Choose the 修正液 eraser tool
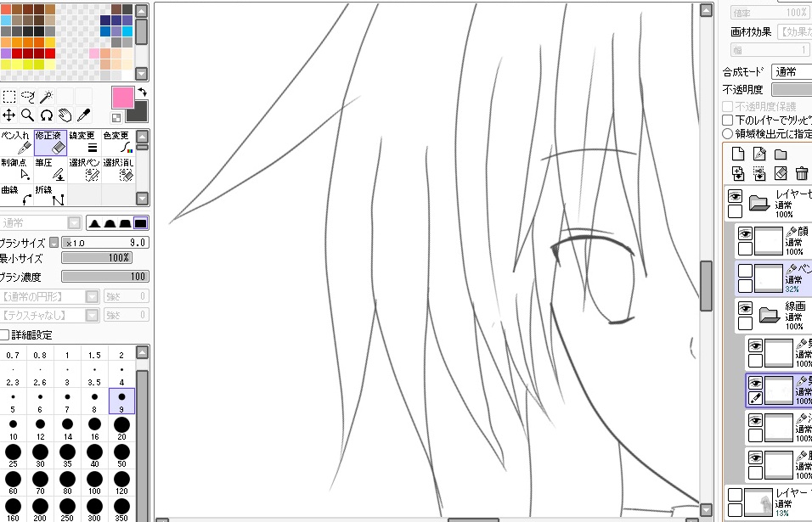 pos(50,143)
